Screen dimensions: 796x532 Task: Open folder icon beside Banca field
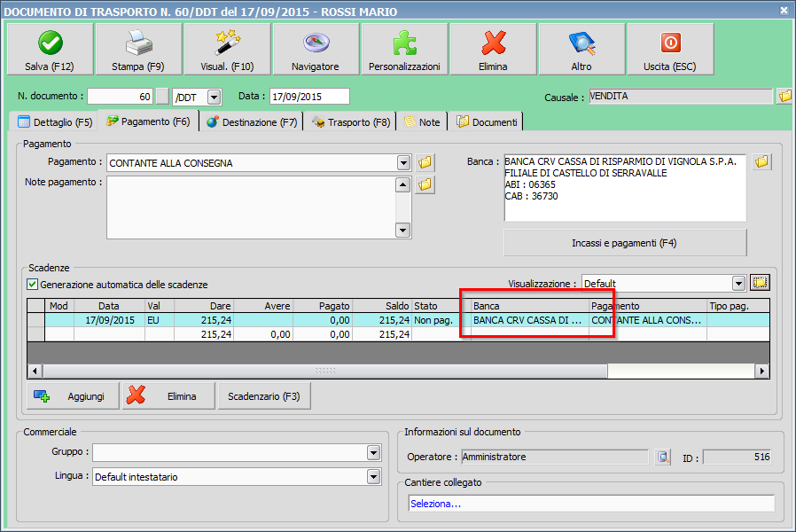pyautogui.click(x=762, y=162)
